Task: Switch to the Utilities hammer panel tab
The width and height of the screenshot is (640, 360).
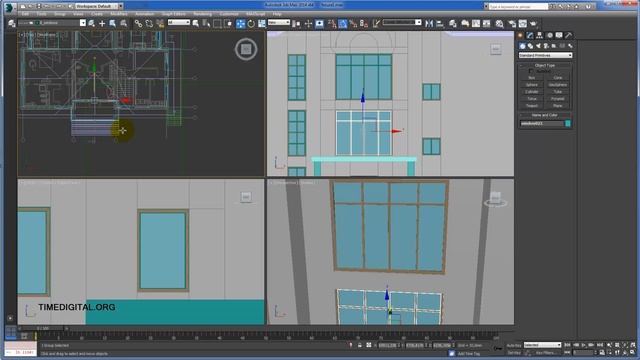Action: pos(569,35)
